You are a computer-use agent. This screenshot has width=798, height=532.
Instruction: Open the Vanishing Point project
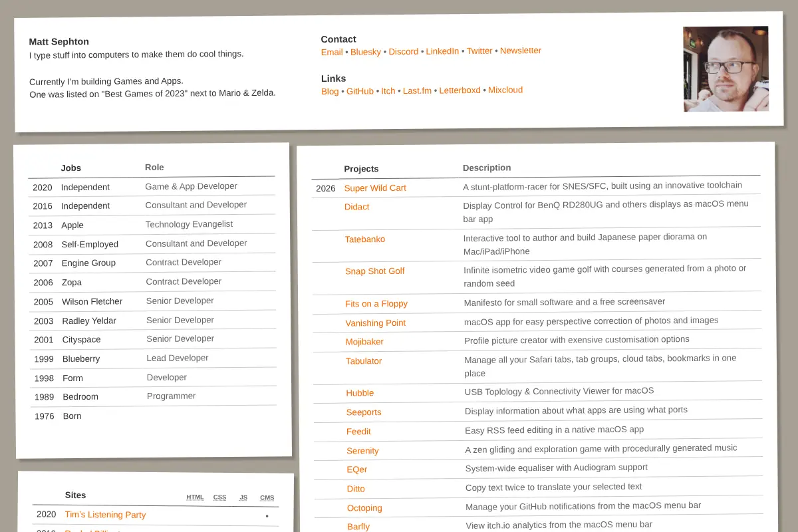[x=376, y=323]
